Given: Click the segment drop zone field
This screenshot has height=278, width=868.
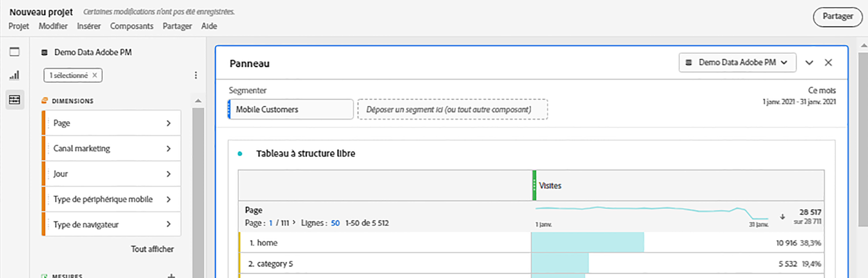Looking at the screenshot, I should click(x=452, y=110).
